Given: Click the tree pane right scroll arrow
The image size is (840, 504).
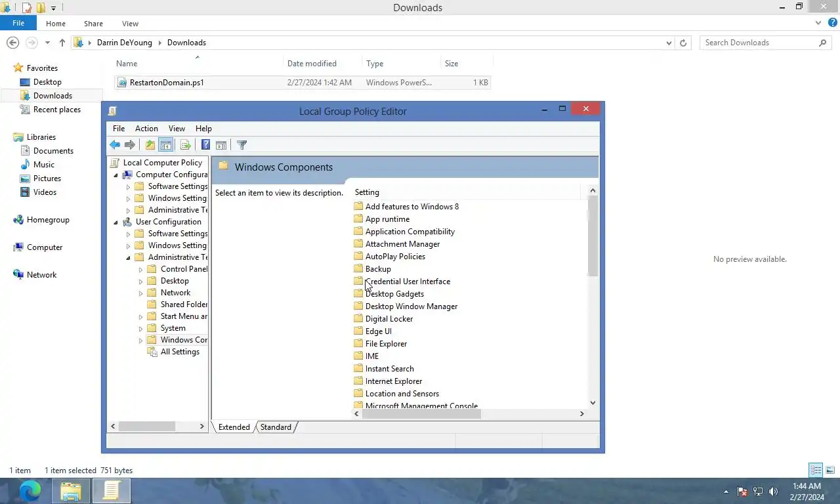Looking at the screenshot, I should pos(201,427).
